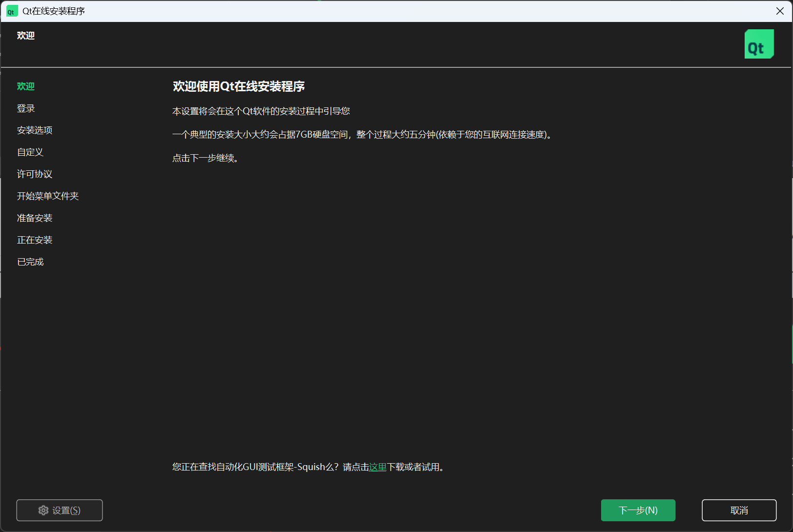Select the 许可协议 step in the sidebar
Screen dimensions: 793x532
point(35,174)
